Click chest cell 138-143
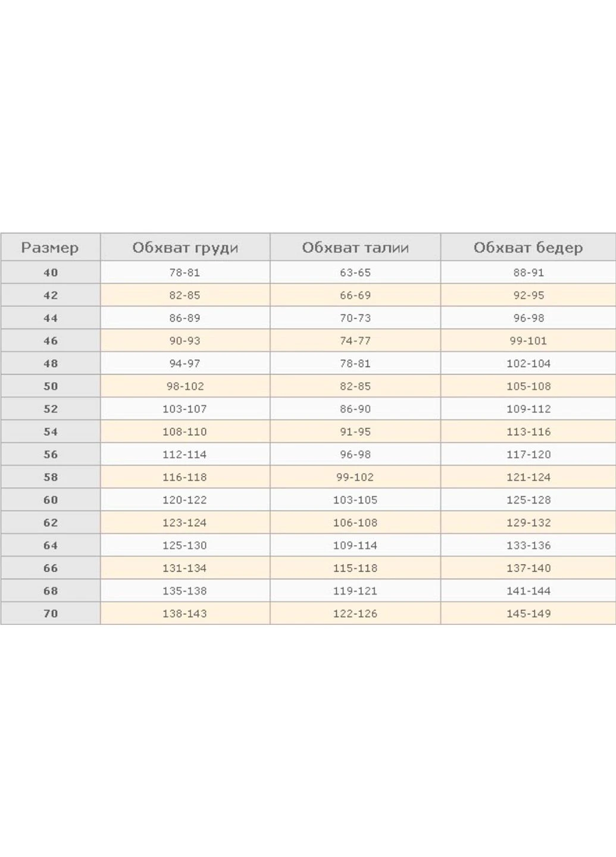This screenshot has width=616, height=857. (185, 614)
